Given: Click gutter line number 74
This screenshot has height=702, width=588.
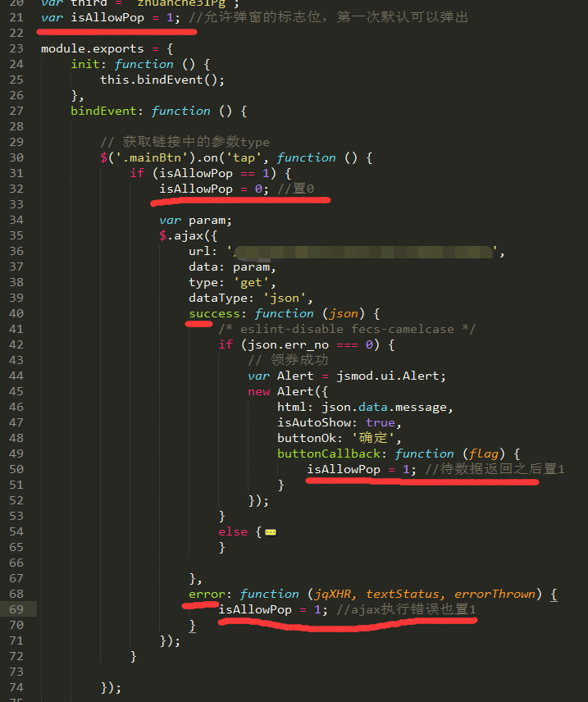Looking at the screenshot, I should click(x=16, y=687).
